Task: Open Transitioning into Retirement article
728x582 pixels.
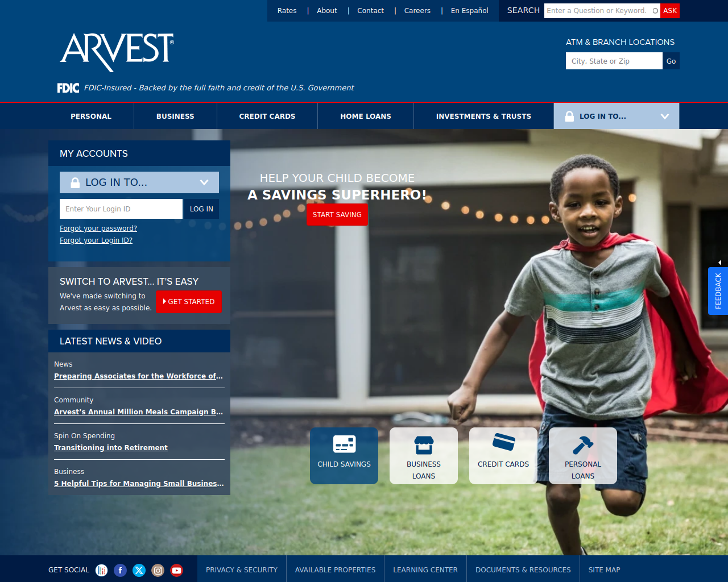Action: point(111,448)
